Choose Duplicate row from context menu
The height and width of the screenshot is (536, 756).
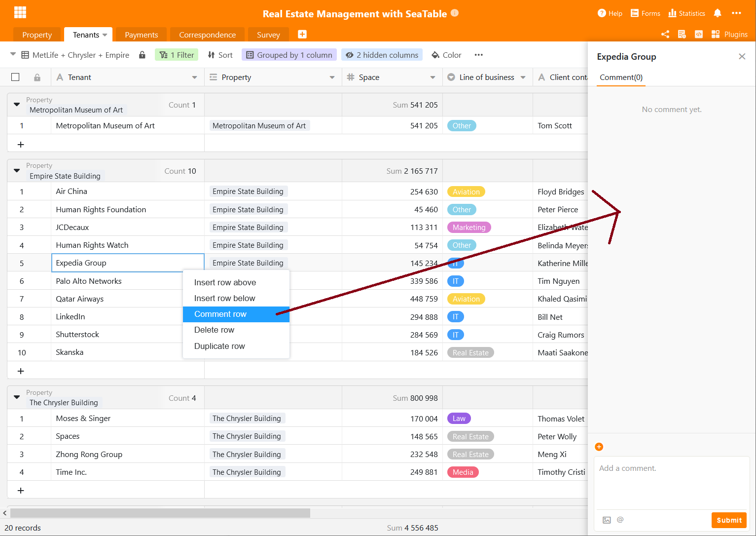(219, 346)
